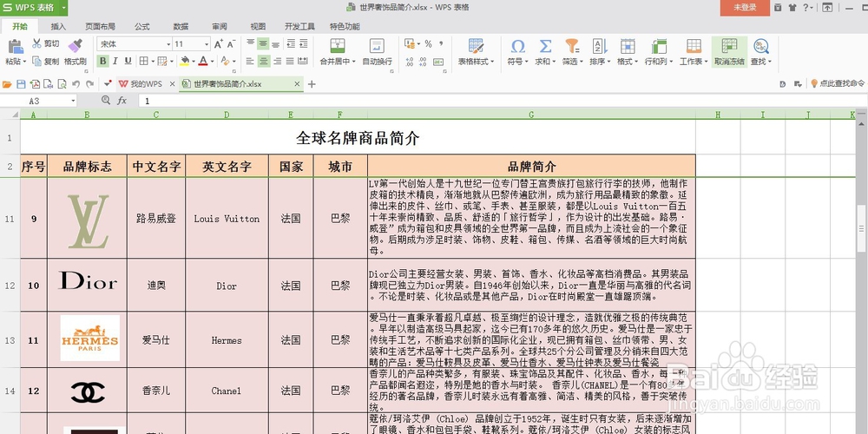This screenshot has width=868, height=434.
Task: Open the cell name box A3 dropdown
Action: (73, 101)
